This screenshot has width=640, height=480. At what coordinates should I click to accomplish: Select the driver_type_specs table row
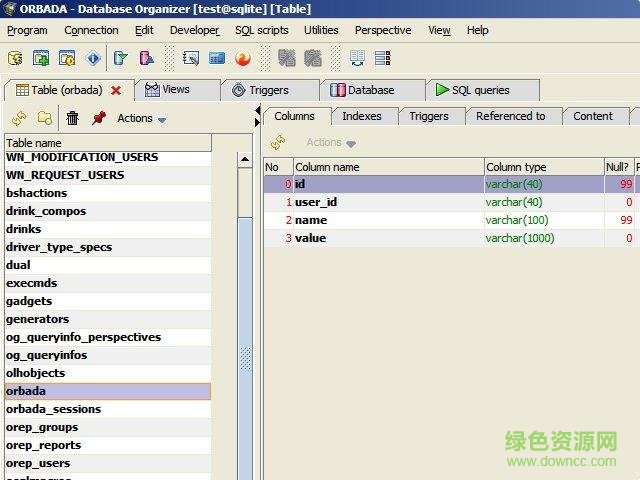(x=108, y=247)
